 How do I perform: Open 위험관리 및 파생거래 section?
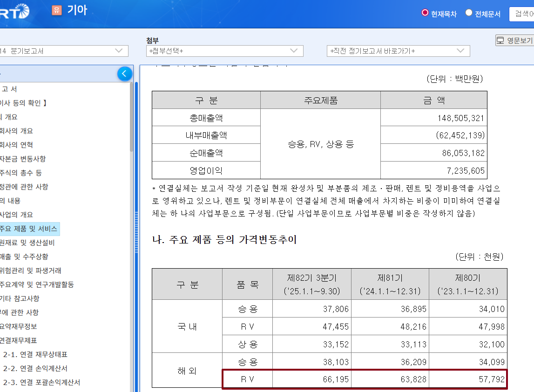pyautogui.click(x=31, y=270)
